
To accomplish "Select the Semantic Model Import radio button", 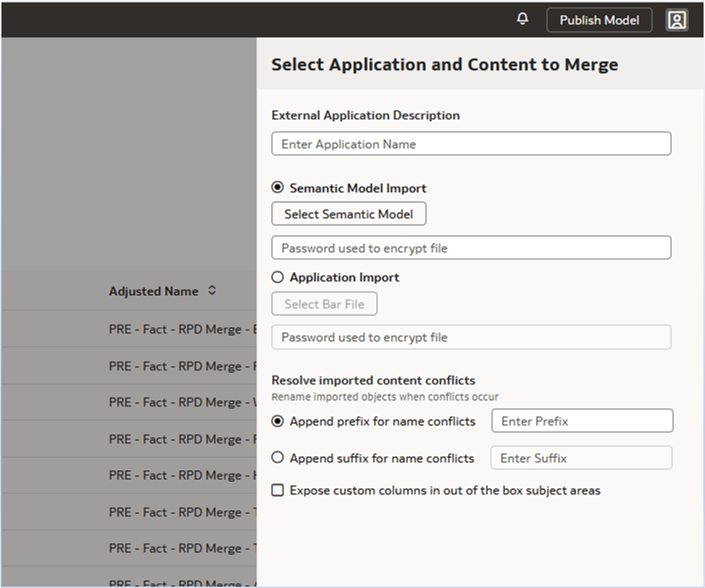I will click(x=277, y=187).
